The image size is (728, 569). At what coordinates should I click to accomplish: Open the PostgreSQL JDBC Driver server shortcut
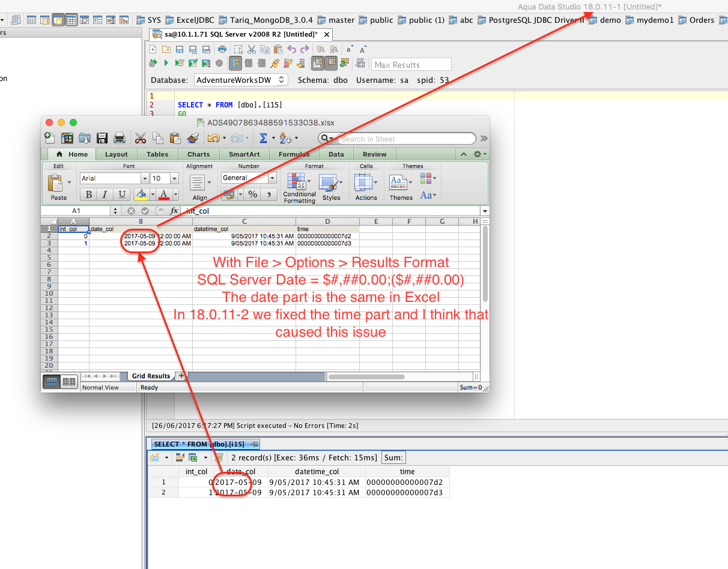pos(532,20)
